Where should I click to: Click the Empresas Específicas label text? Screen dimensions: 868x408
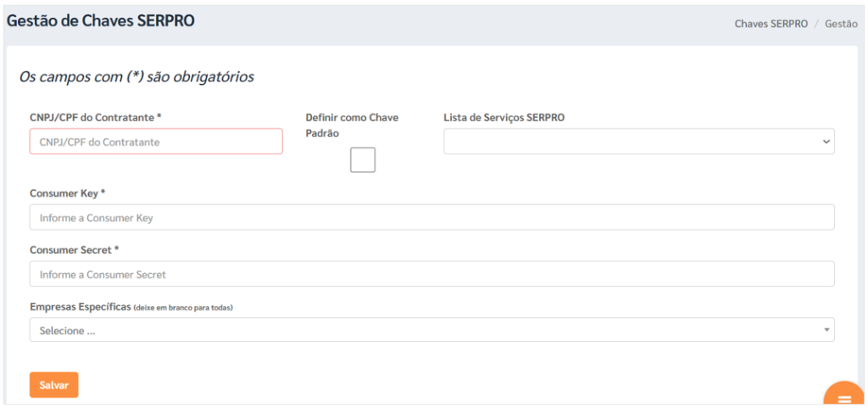(x=81, y=307)
